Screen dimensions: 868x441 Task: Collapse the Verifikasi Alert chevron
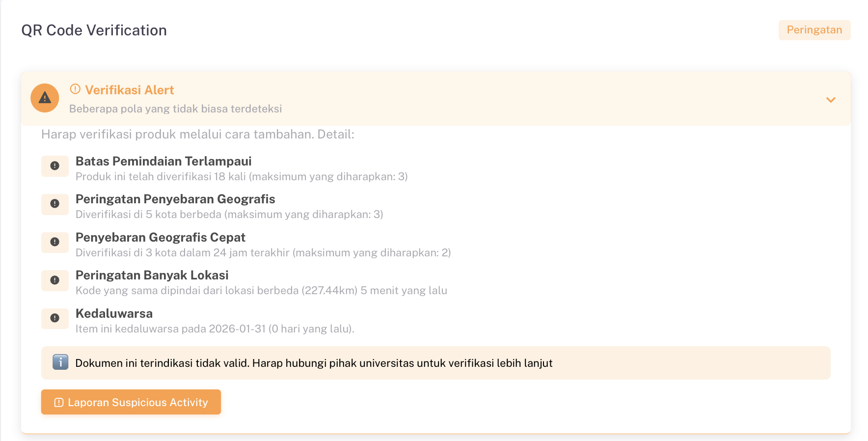[830, 100]
